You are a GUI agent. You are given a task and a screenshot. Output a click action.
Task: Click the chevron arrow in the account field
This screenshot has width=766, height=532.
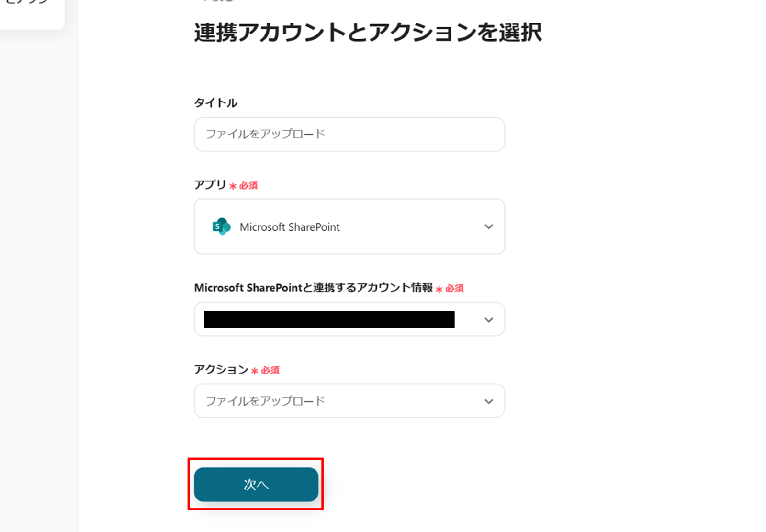tap(488, 320)
